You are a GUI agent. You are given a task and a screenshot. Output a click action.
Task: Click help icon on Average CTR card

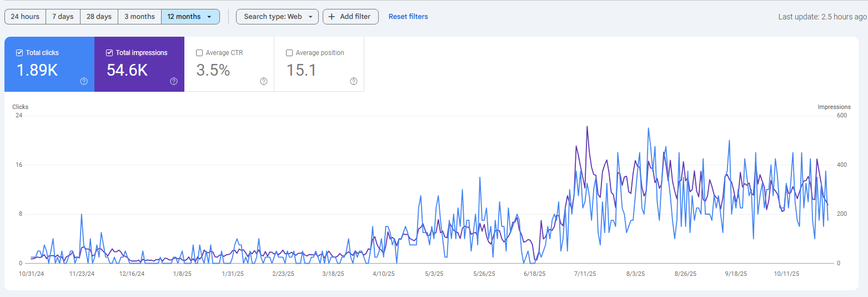(x=264, y=81)
